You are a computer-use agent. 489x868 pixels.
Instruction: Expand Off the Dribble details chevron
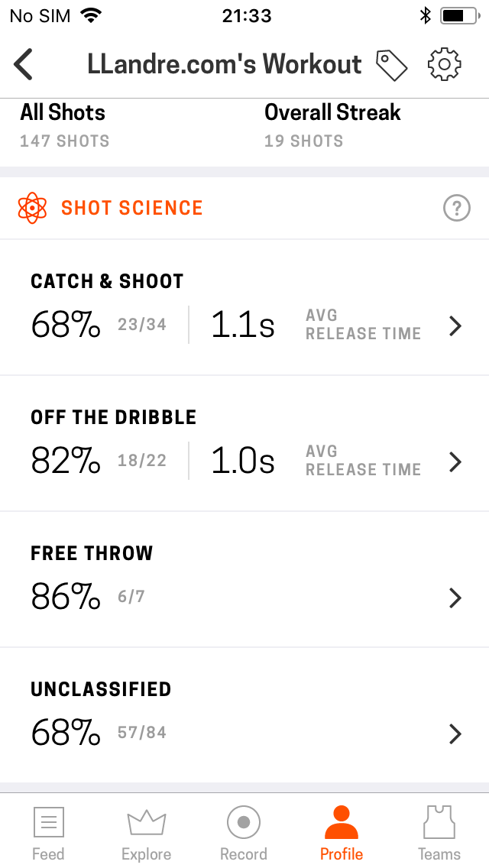click(455, 462)
